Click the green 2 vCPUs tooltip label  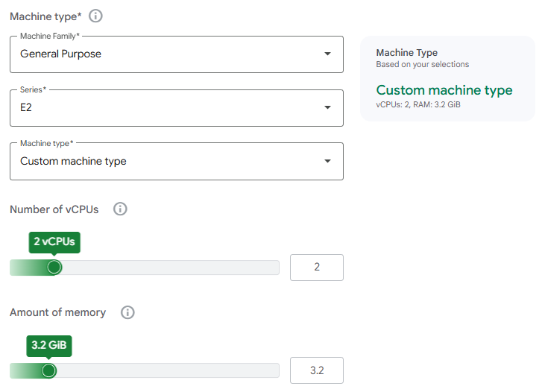(x=54, y=242)
